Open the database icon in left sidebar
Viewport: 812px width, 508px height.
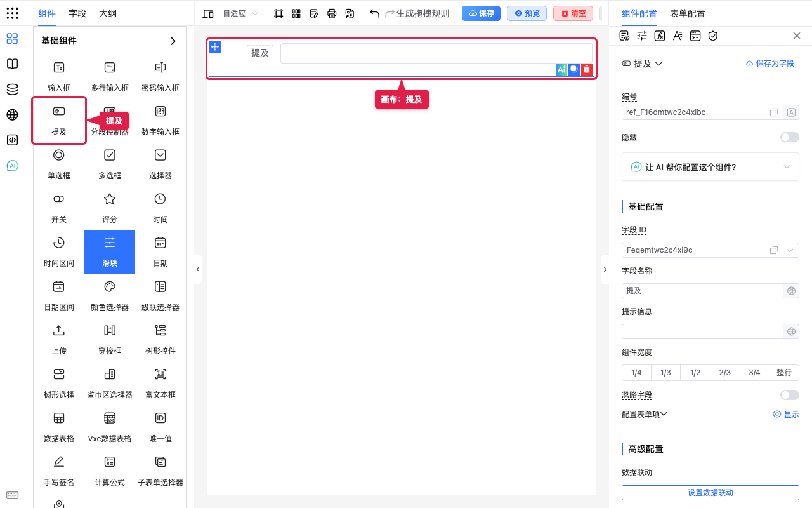click(12, 90)
